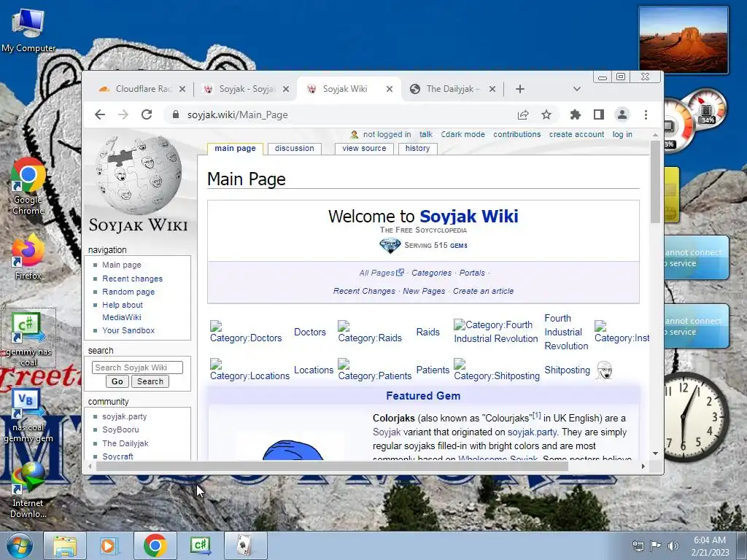Open the soyjak.party community link
747x560 pixels.
pyautogui.click(x=124, y=416)
